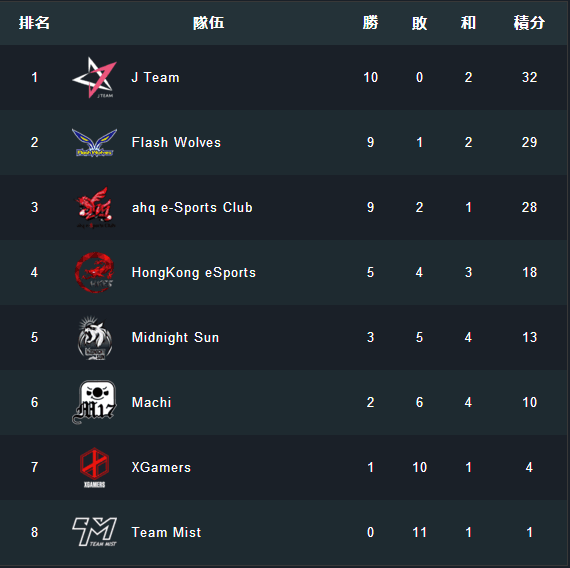Open the Flash Wolves team name
This screenshot has height=568, width=570.
(176, 143)
